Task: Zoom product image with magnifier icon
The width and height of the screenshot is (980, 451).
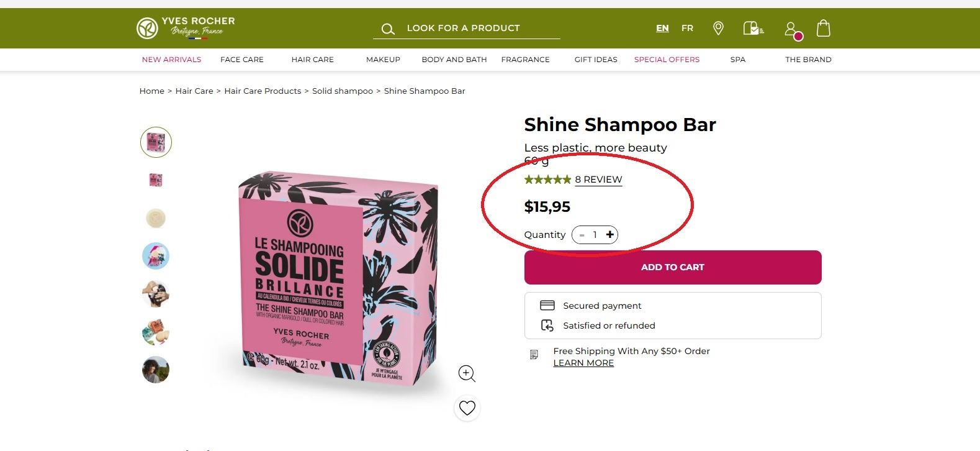Action: tap(467, 373)
